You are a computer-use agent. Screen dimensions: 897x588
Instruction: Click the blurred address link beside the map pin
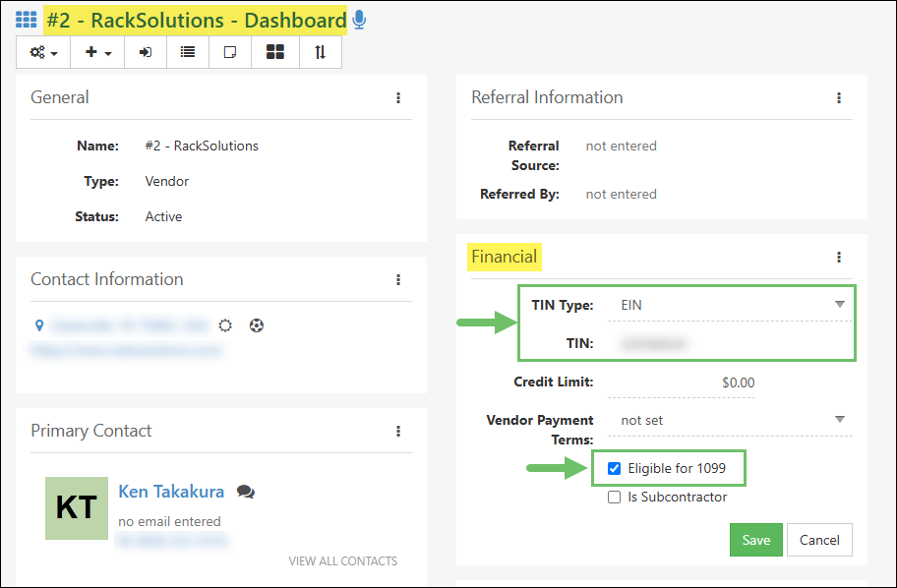[130, 325]
